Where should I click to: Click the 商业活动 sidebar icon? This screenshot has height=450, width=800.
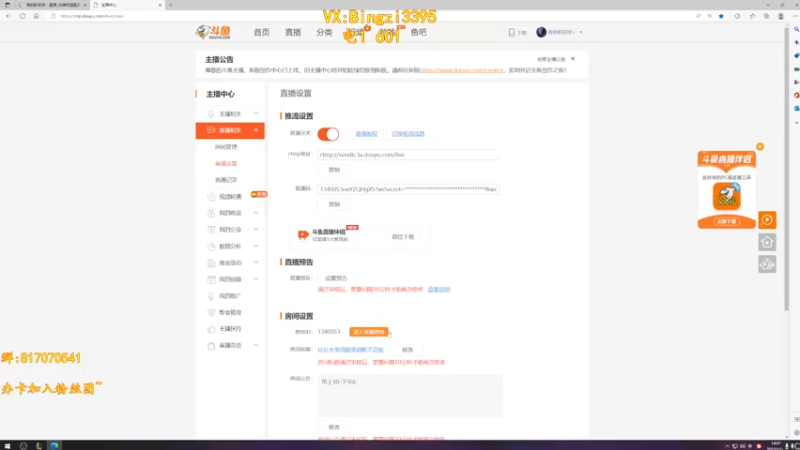click(211, 263)
